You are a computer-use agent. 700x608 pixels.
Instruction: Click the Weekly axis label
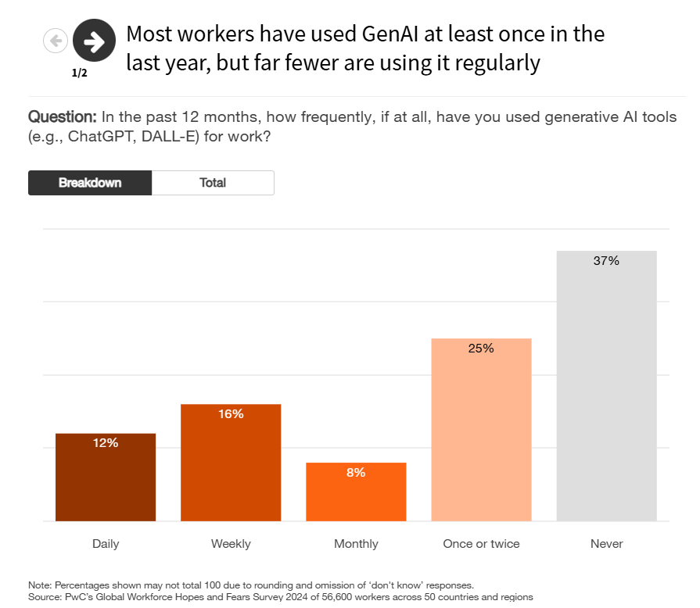[231, 544]
